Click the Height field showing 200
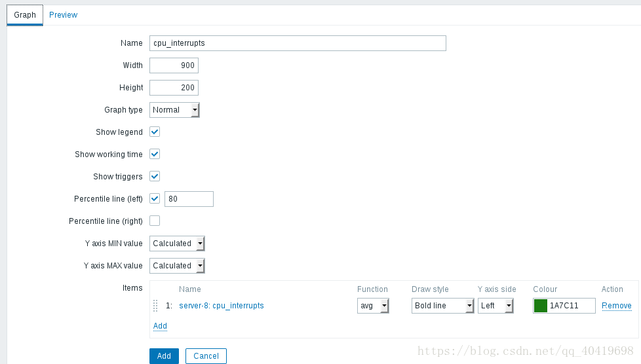641x364 pixels. point(174,88)
